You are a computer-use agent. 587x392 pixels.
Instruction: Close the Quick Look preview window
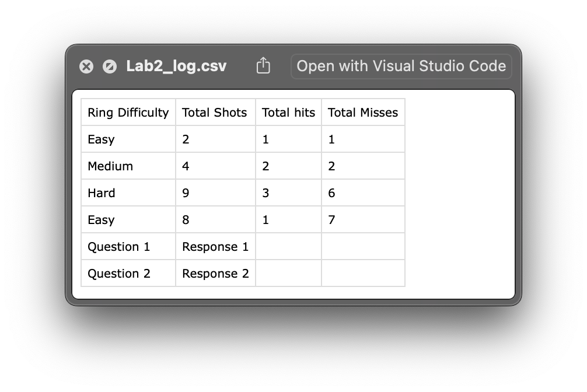pyautogui.click(x=86, y=66)
